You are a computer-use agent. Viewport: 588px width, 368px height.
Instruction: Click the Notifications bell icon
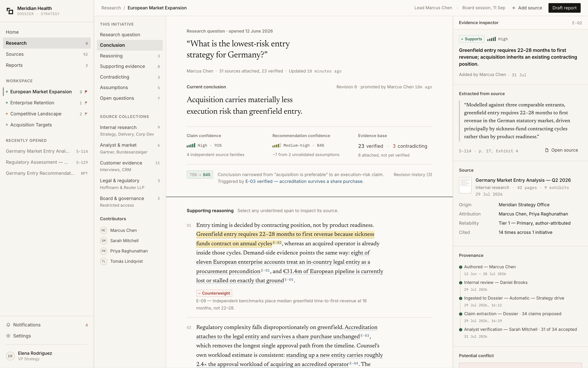pyautogui.click(x=8, y=325)
